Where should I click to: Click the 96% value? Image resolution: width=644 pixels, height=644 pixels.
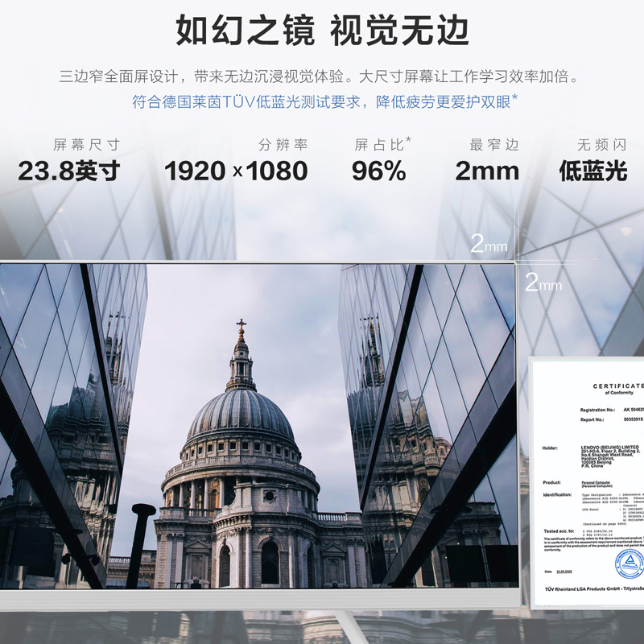pos(378,171)
